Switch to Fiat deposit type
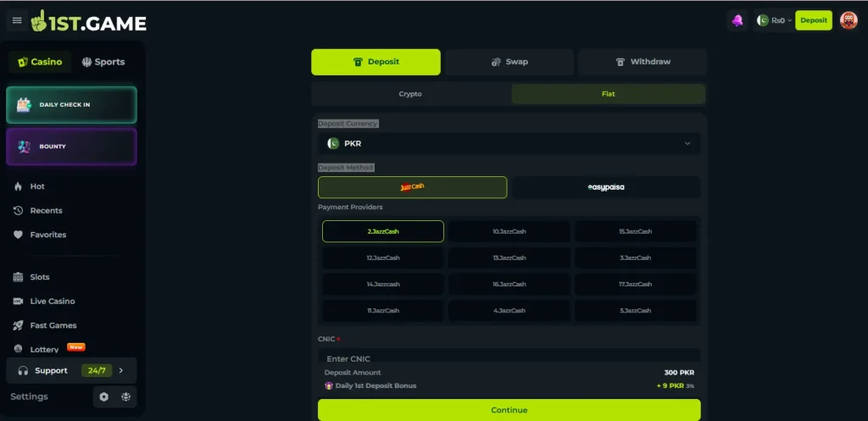The width and height of the screenshot is (868, 421). click(x=609, y=94)
